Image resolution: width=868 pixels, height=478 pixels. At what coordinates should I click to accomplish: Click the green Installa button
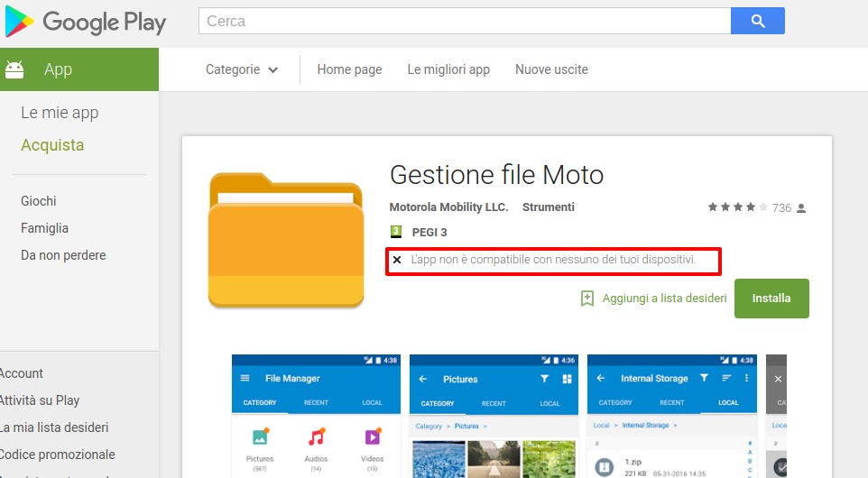point(771,299)
